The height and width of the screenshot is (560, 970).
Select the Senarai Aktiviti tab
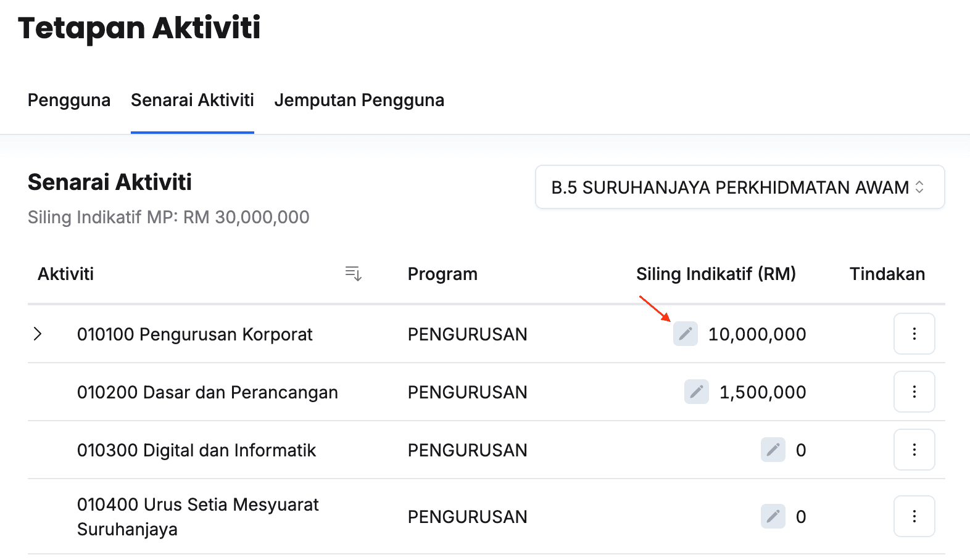pyautogui.click(x=193, y=100)
